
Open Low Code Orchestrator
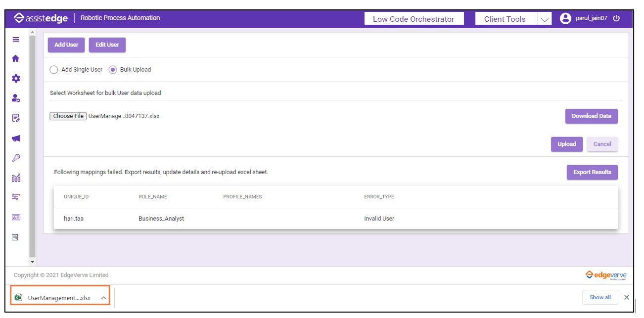click(x=414, y=19)
